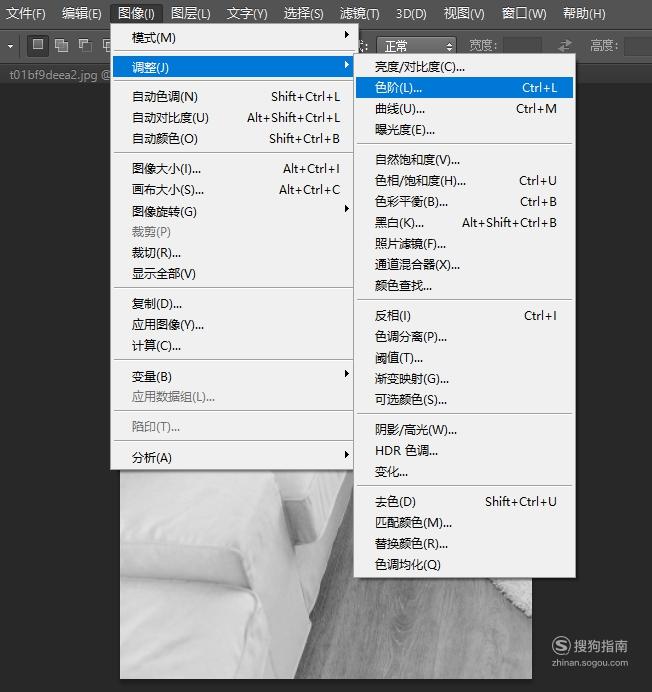652x692 pixels.
Task: Select 颜色查找...
Action: 464,286
